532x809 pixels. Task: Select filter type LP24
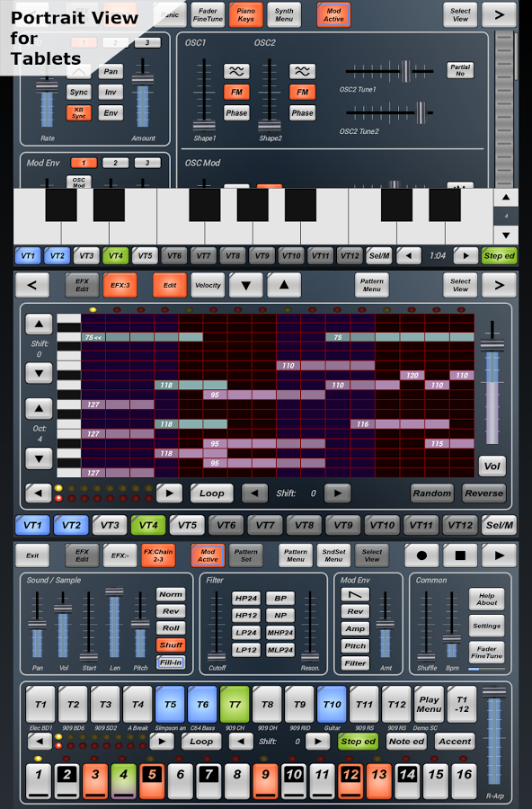coord(246,633)
